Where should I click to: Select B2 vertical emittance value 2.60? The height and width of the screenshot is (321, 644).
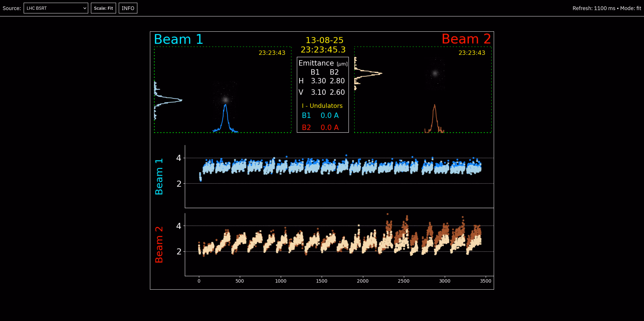[x=337, y=92]
